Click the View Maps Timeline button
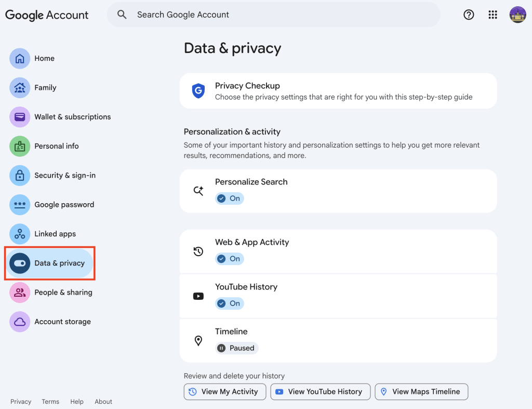The height and width of the screenshot is (409, 532). (x=421, y=392)
